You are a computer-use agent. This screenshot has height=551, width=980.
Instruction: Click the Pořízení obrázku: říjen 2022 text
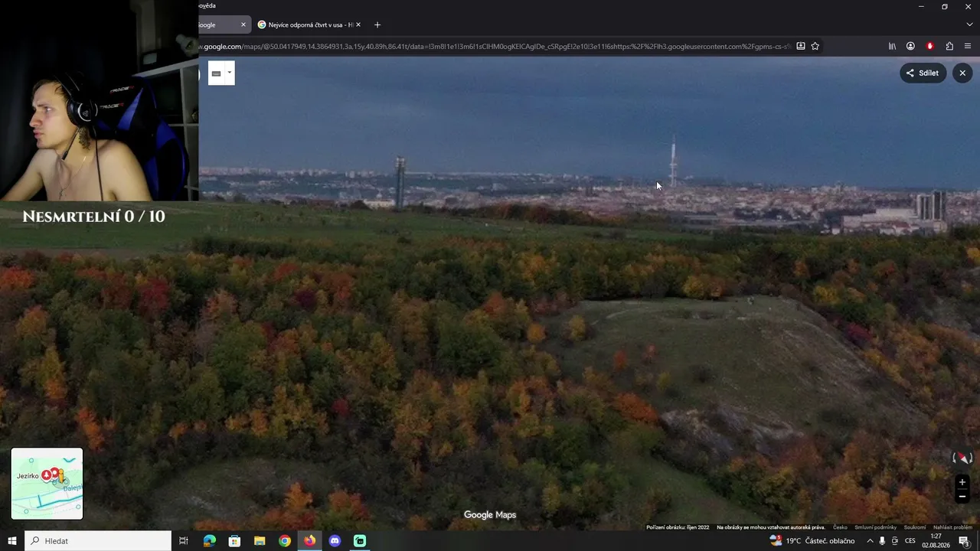click(x=678, y=527)
